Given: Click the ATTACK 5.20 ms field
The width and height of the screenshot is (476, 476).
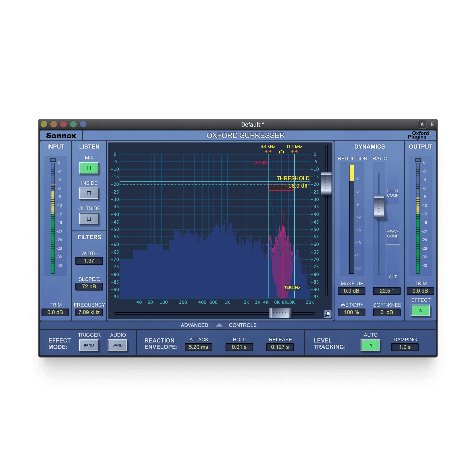Looking at the screenshot, I should (198, 347).
